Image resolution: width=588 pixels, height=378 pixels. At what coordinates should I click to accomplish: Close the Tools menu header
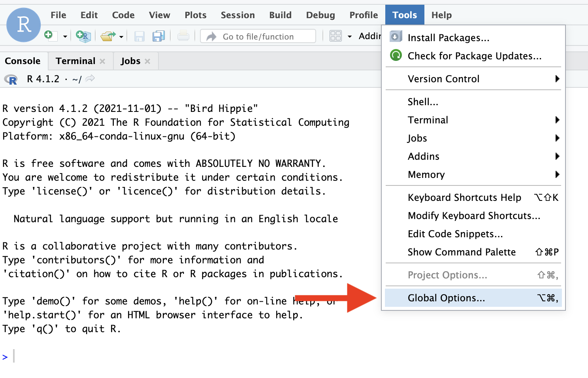(405, 15)
